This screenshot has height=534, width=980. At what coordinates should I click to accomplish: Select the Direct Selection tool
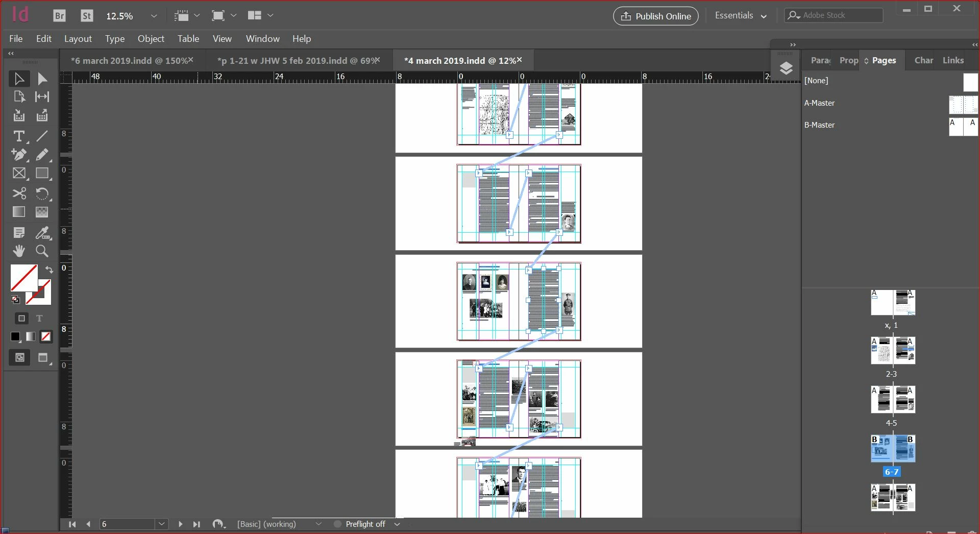pos(42,79)
